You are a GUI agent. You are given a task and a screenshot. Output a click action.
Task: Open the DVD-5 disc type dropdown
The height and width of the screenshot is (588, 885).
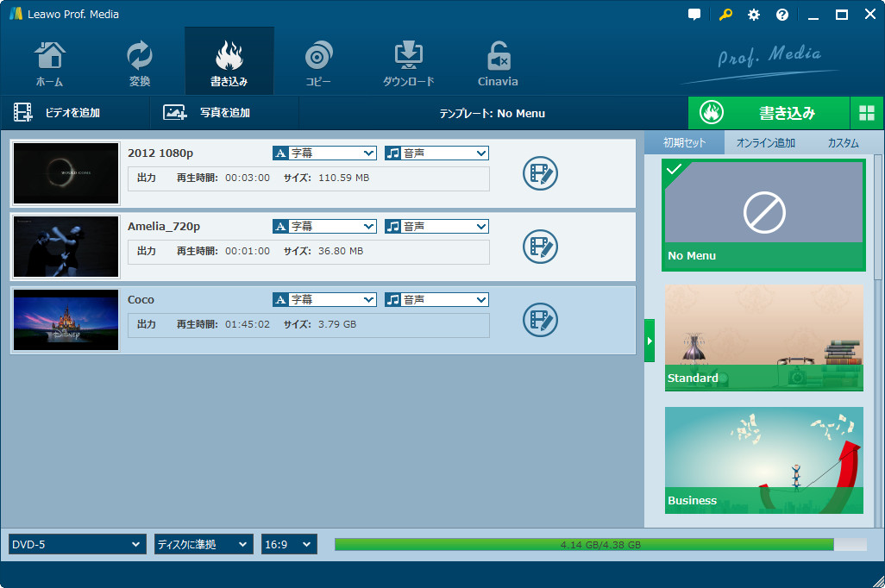coord(78,545)
